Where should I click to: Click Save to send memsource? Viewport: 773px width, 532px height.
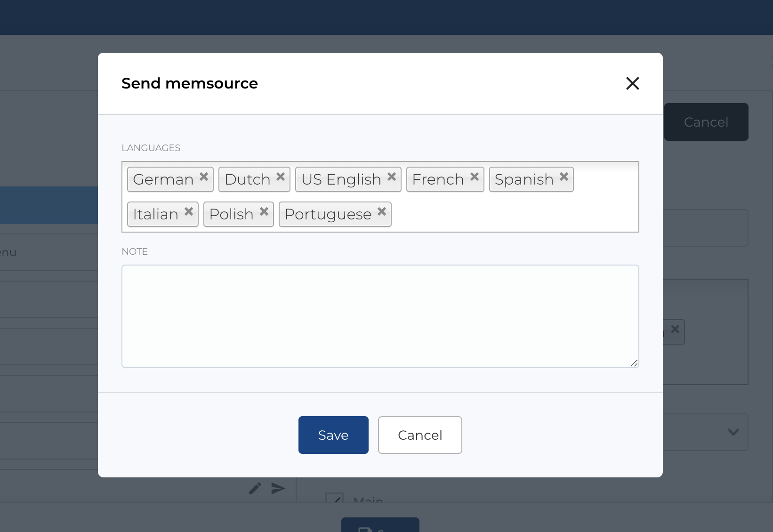(333, 435)
